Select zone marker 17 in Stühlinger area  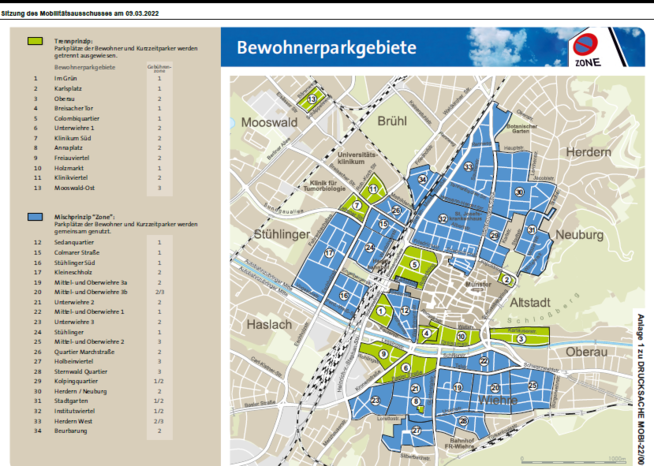click(x=327, y=254)
